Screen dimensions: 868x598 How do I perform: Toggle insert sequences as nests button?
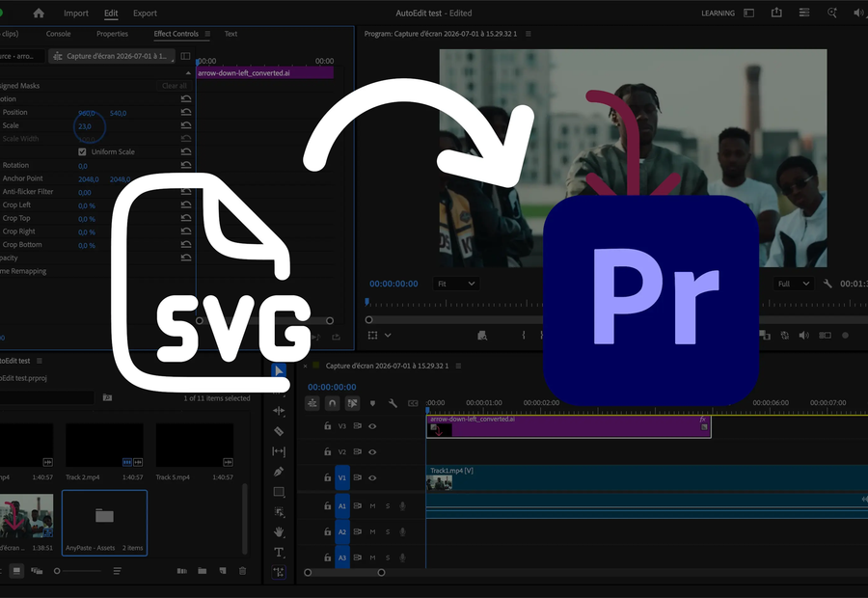point(312,403)
